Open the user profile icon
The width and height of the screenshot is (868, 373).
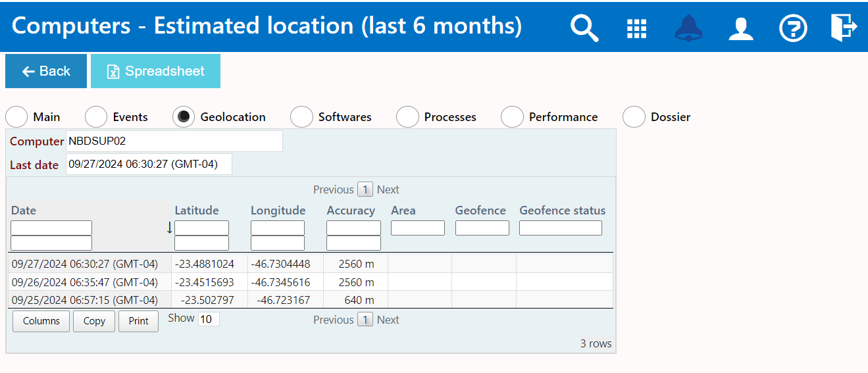(740, 28)
